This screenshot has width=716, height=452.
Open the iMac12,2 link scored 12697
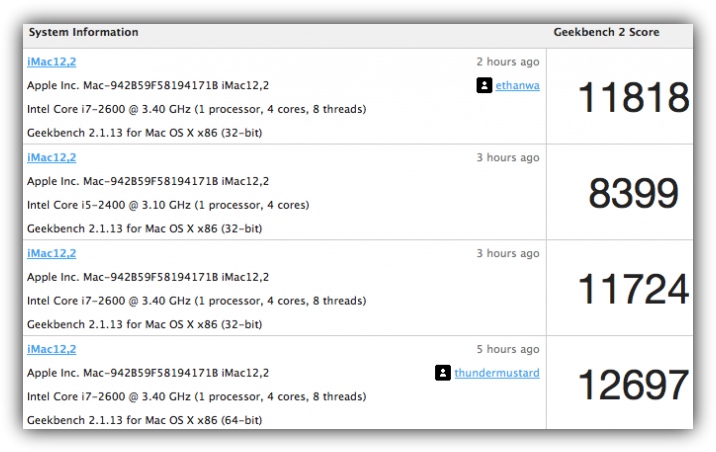point(52,349)
